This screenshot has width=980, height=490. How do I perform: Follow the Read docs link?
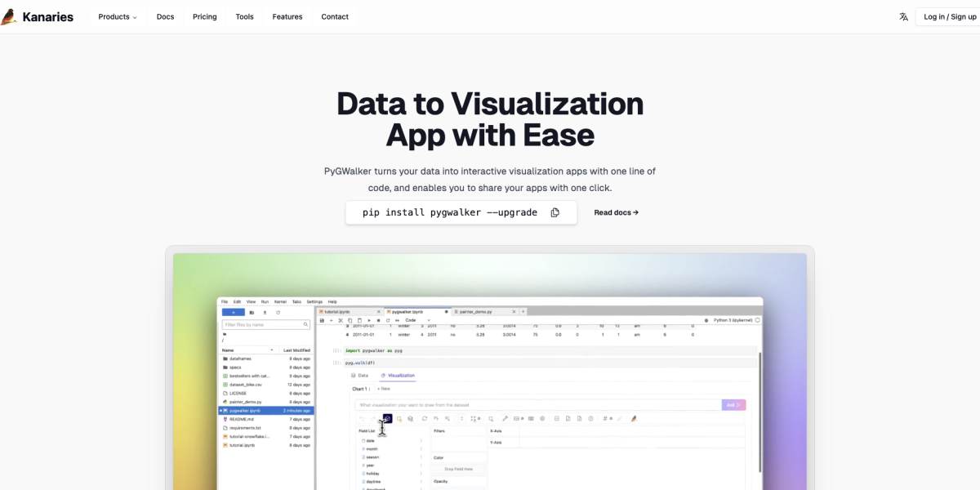(x=616, y=212)
